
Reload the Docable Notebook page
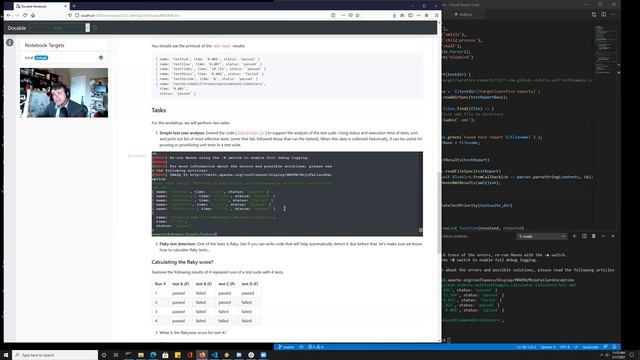(25, 15)
